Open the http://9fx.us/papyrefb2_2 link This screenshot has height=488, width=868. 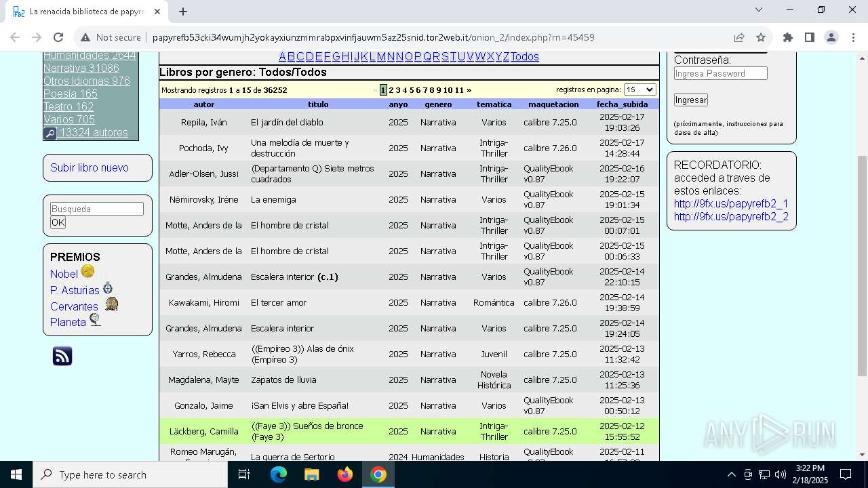click(731, 216)
